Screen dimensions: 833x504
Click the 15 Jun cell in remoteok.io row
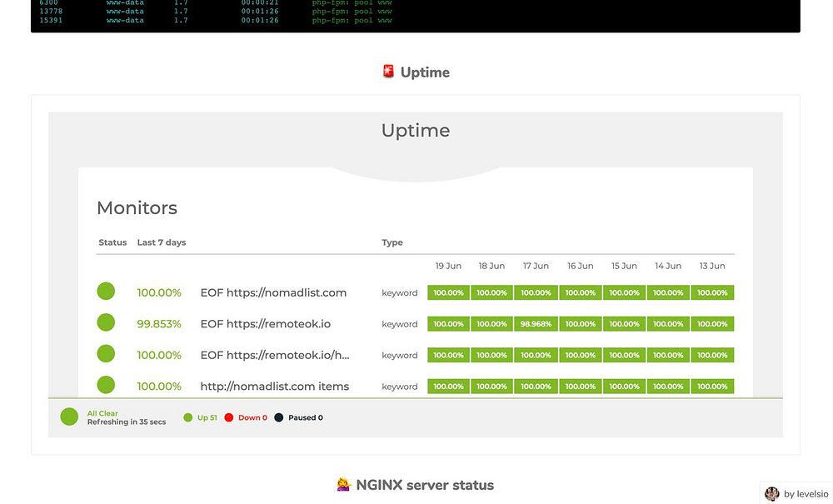[x=624, y=324]
